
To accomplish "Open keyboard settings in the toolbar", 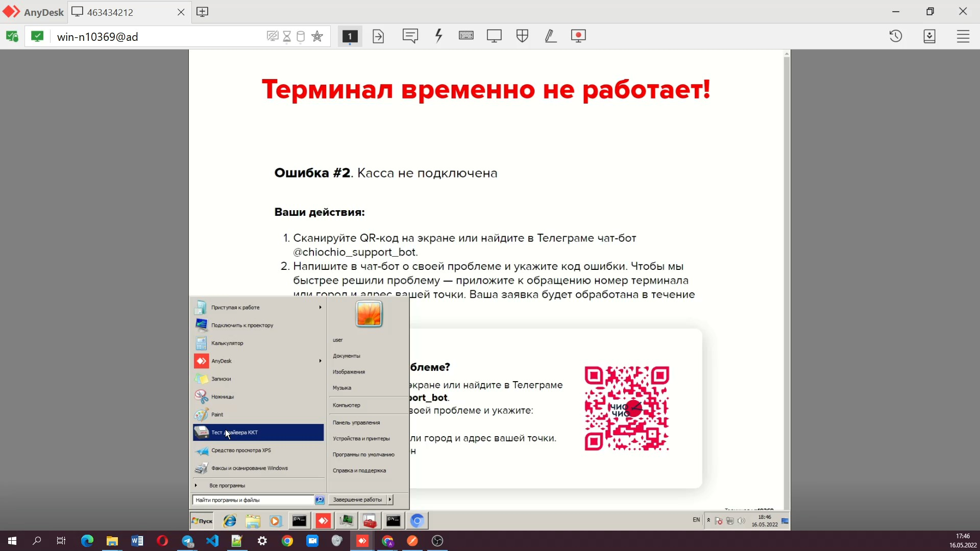I will click(466, 36).
